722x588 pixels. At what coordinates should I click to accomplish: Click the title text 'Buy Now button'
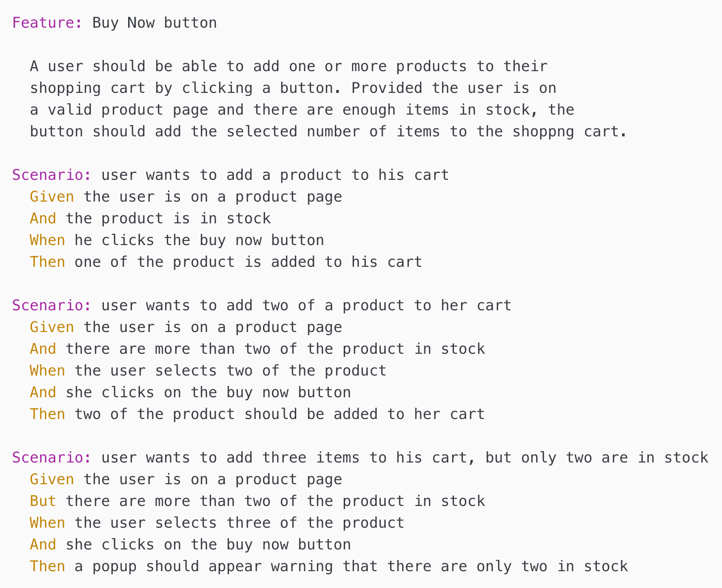click(x=154, y=23)
